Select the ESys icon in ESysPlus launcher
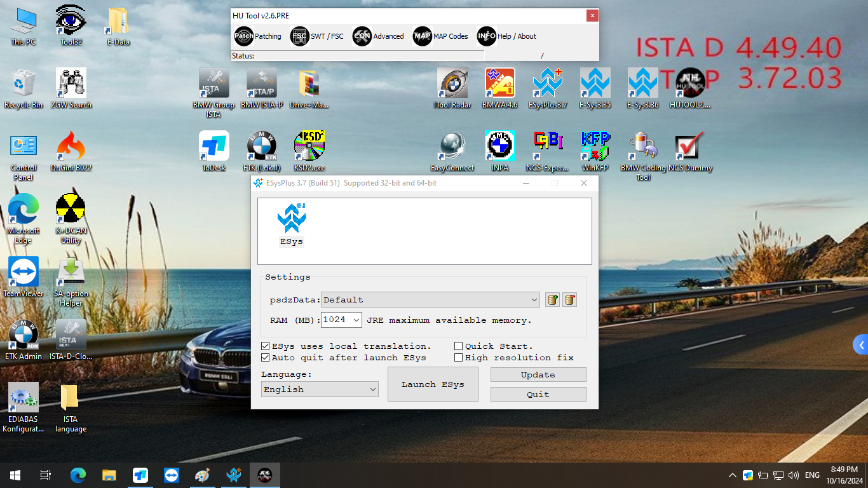 [x=292, y=225]
